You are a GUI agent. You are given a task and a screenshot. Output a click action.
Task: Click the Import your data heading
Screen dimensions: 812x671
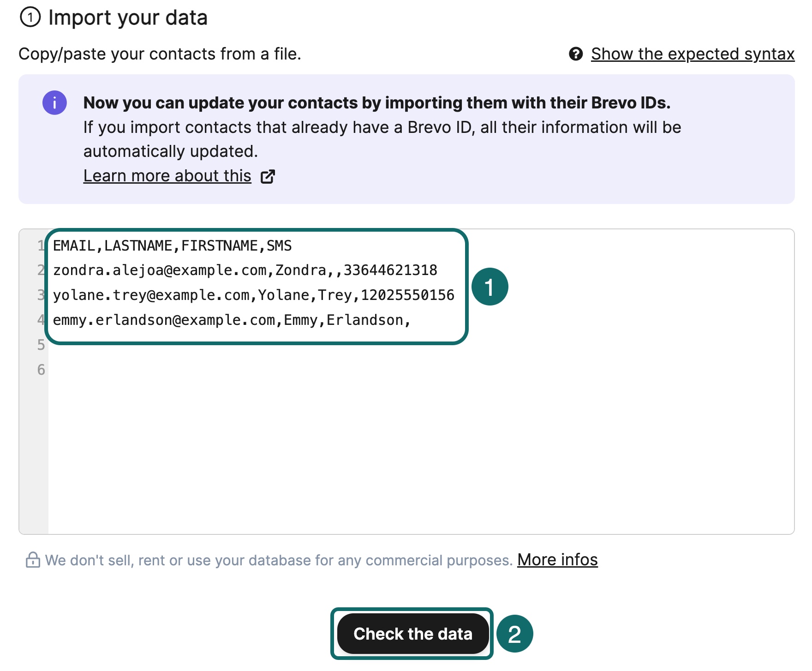(x=128, y=18)
